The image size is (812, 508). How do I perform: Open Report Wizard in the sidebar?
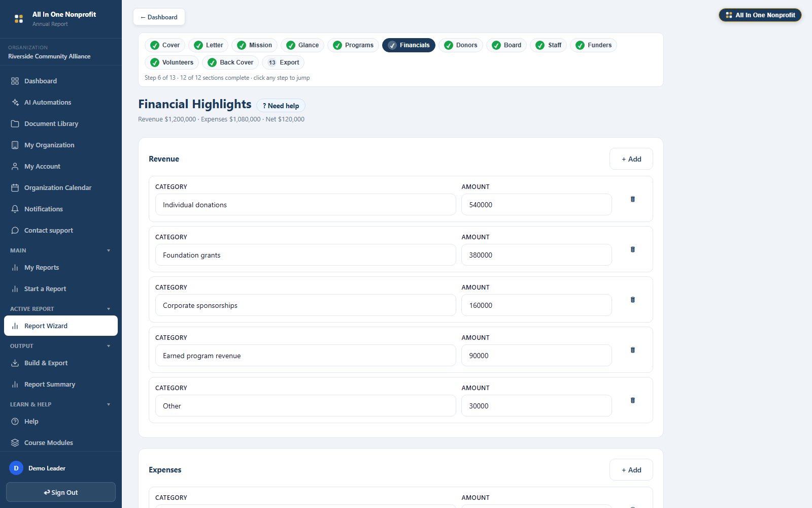pos(61,326)
